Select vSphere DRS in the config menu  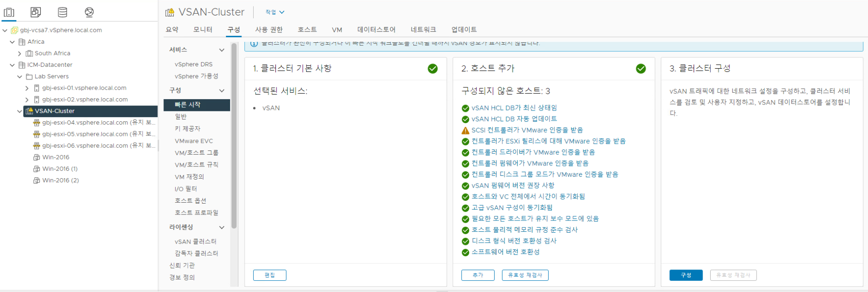click(194, 64)
